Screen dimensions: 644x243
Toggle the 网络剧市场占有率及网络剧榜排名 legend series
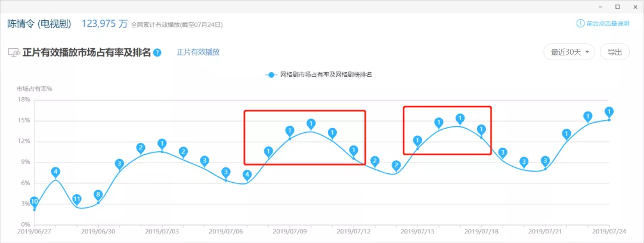(319, 74)
